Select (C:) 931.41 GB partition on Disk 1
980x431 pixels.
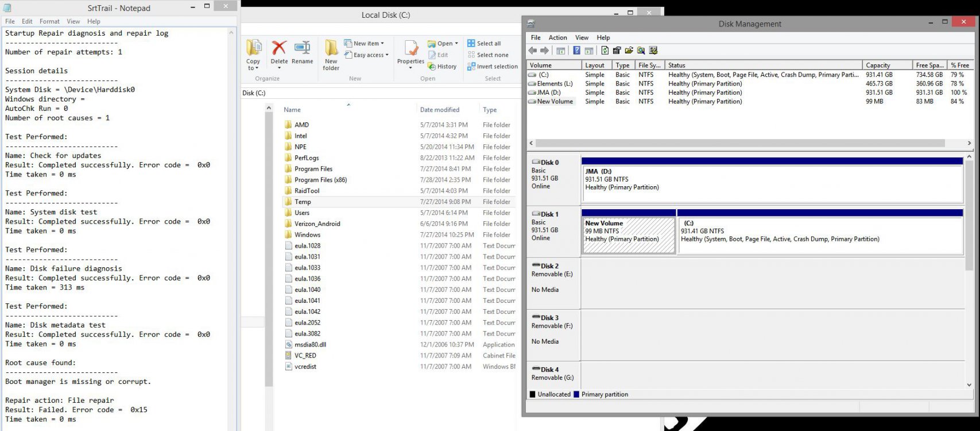point(820,232)
